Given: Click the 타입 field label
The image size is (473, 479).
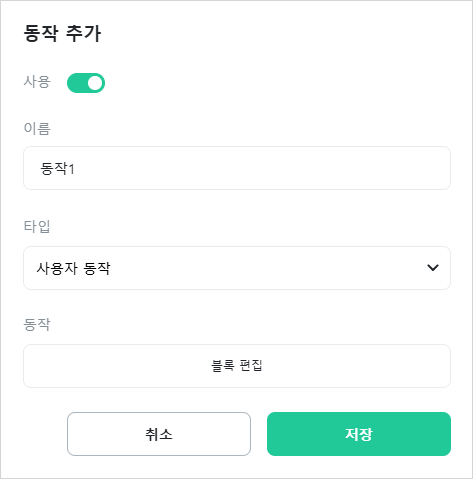Looking at the screenshot, I should [x=37, y=227].
